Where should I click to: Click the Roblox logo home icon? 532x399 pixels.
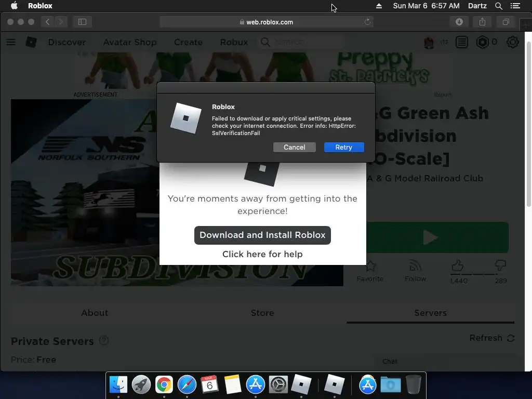coord(31,42)
